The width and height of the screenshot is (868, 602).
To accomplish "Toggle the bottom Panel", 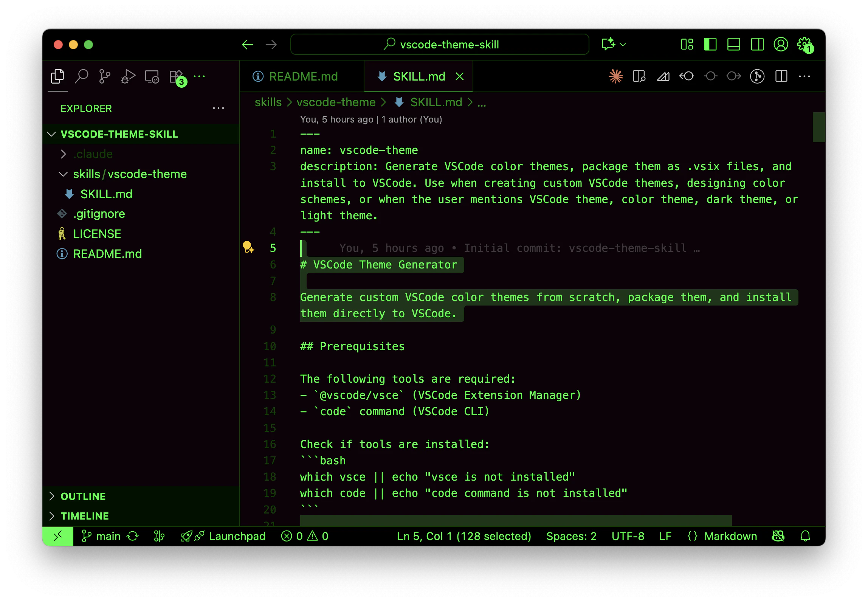I will [733, 45].
